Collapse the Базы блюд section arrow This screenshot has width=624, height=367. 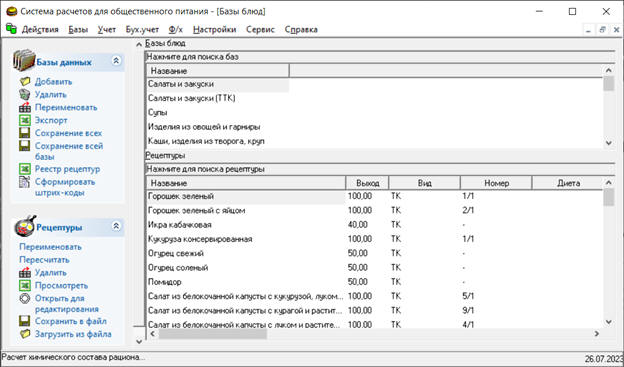point(139,44)
